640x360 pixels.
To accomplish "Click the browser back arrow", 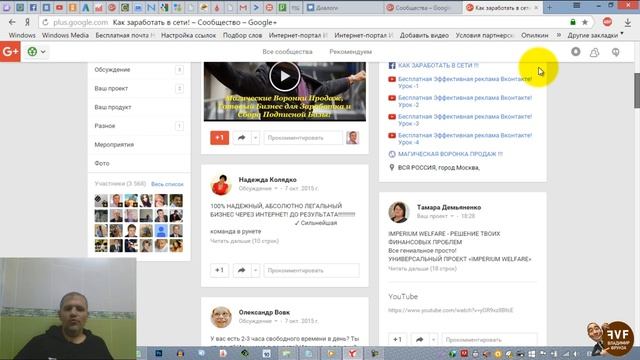I will 12,22.
